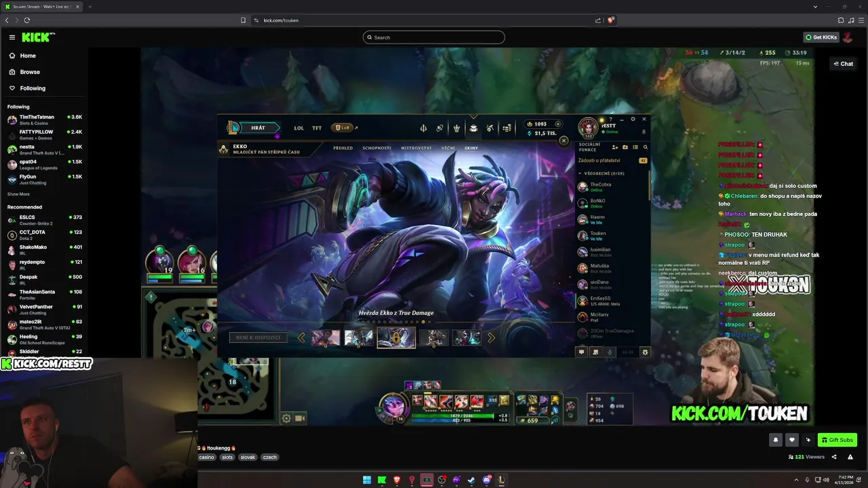
Task: Toggle stream notifications with the bell
Action: click(775, 440)
